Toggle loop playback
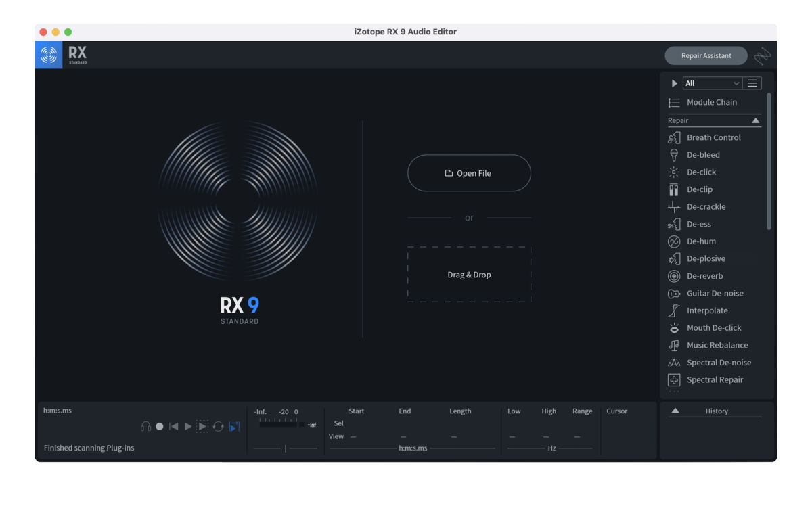Screen dimensions: 812x508 click(218, 427)
